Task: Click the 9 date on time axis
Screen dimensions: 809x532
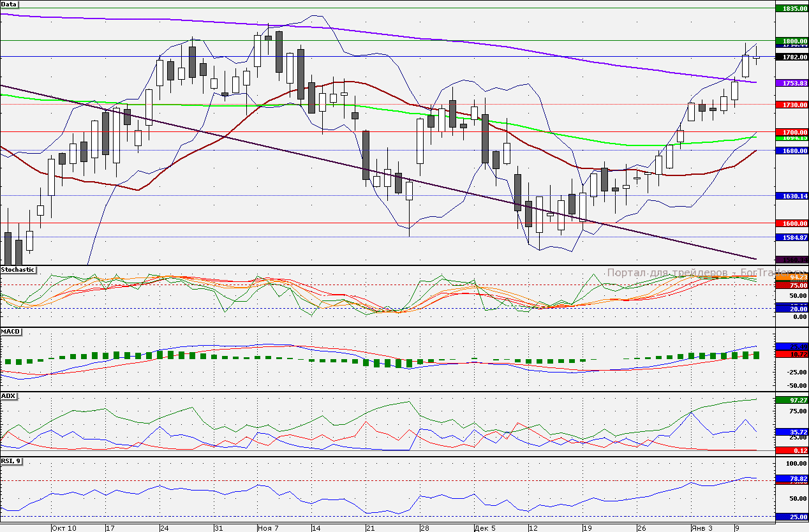Action: pyautogui.click(x=737, y=528)
